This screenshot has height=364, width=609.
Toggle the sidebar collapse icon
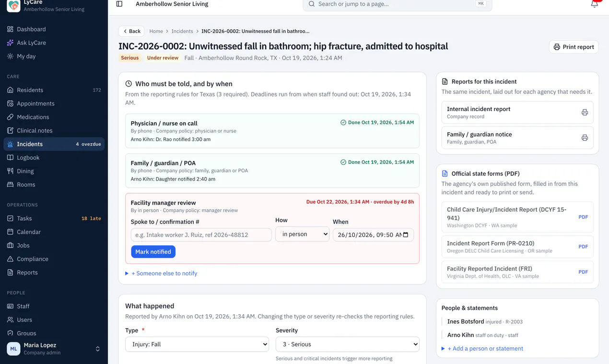pos(119,4)
